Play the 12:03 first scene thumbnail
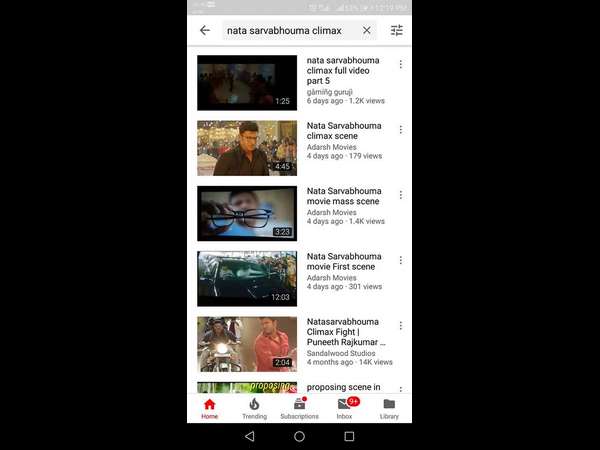Viewport: 600px width, 450px height. [247, 279]
